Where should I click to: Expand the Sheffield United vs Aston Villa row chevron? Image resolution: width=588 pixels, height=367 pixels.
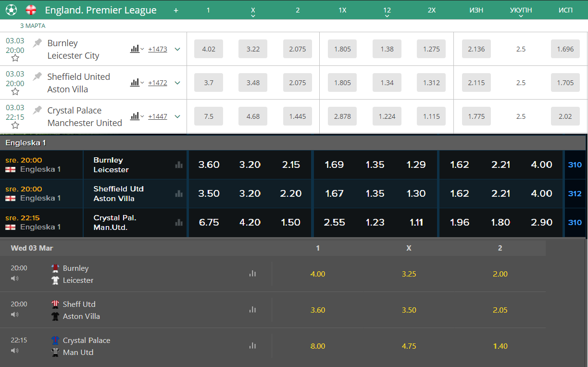coord(177,83)
